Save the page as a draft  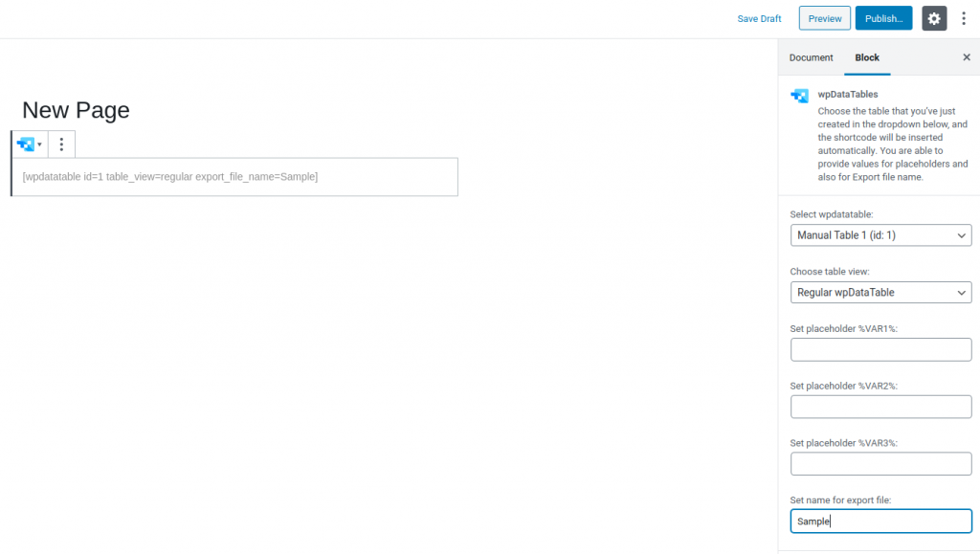tap(759, 18)
